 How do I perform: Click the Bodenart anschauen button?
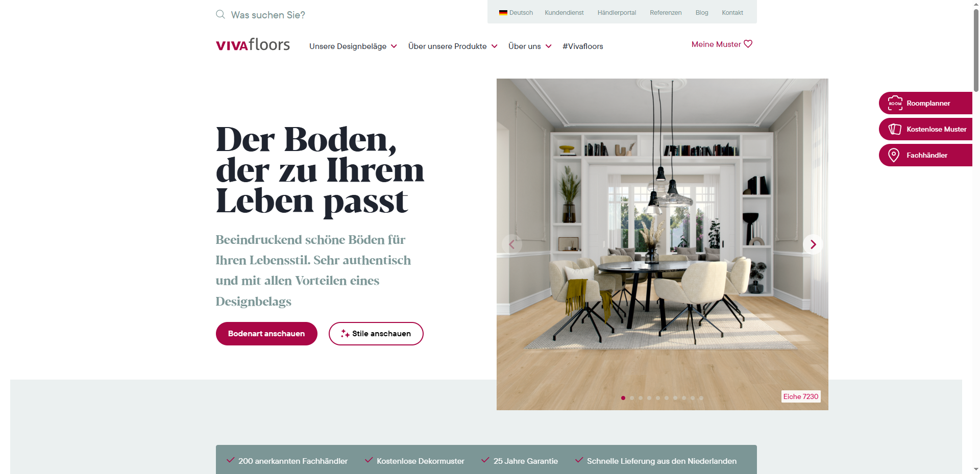click(x=266, y=334)
